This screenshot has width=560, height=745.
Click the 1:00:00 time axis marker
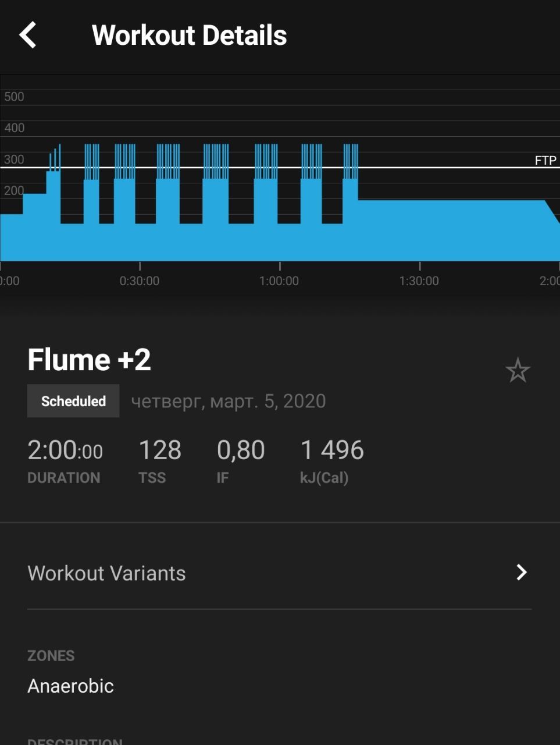(x=279, y=281)
